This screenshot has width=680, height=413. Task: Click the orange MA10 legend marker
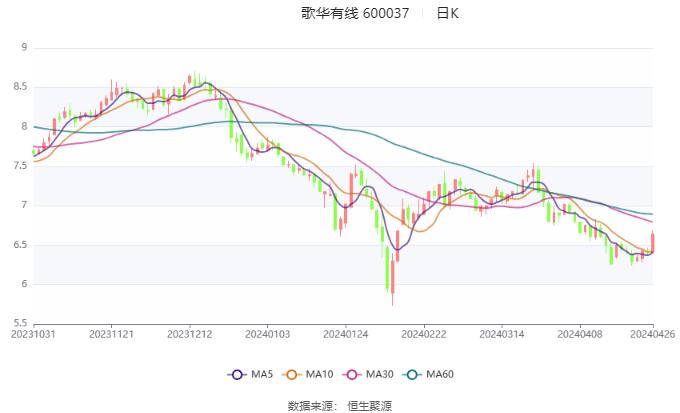pos(293,374)
